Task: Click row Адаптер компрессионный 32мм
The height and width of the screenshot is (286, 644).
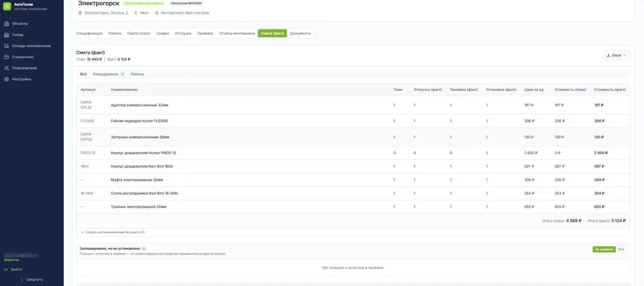Action: [x=353, y=105]
